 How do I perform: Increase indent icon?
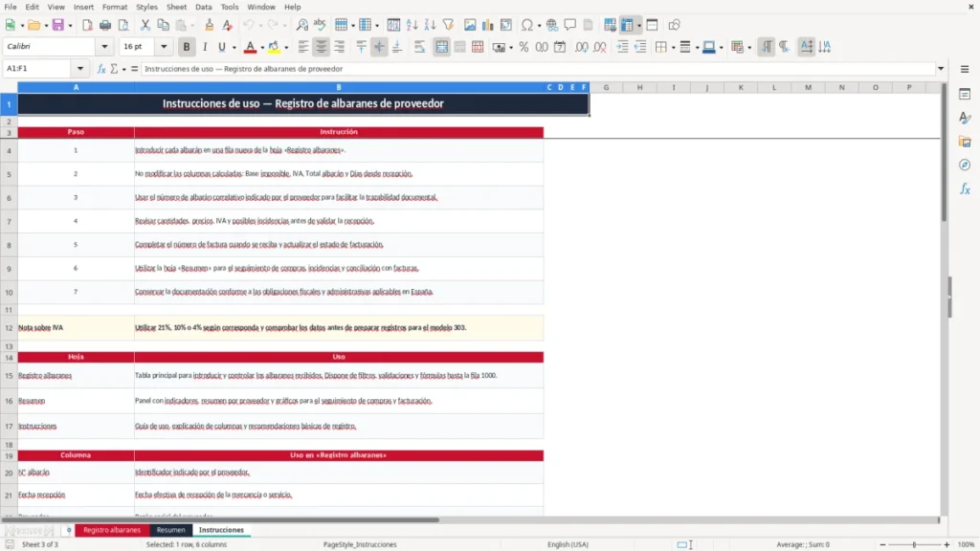(x=622, y=47)
